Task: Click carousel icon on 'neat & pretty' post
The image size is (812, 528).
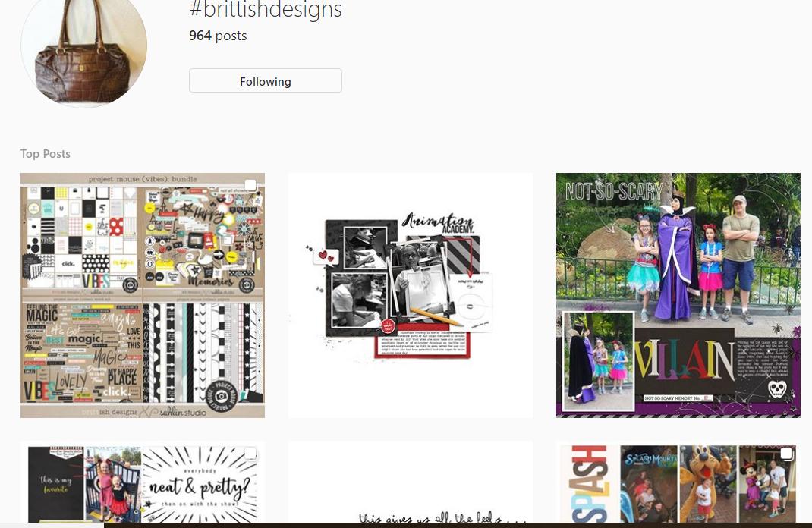Action: [250, 454]
